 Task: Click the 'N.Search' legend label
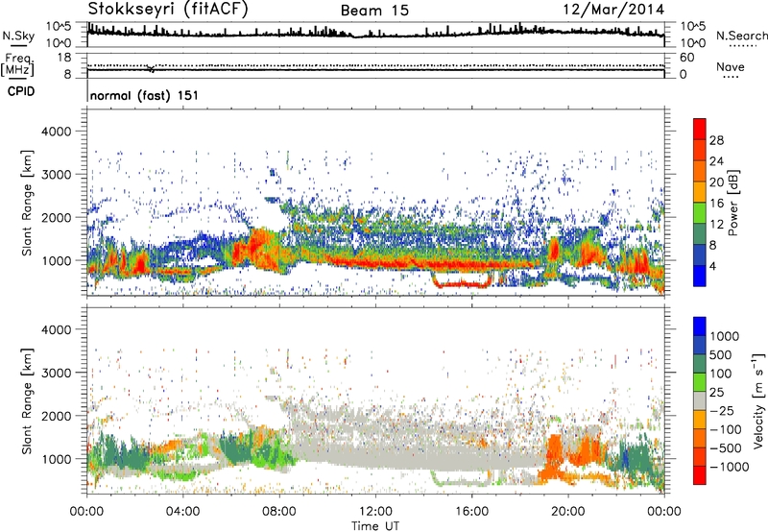pyautogui.click(x=741, y=36)
